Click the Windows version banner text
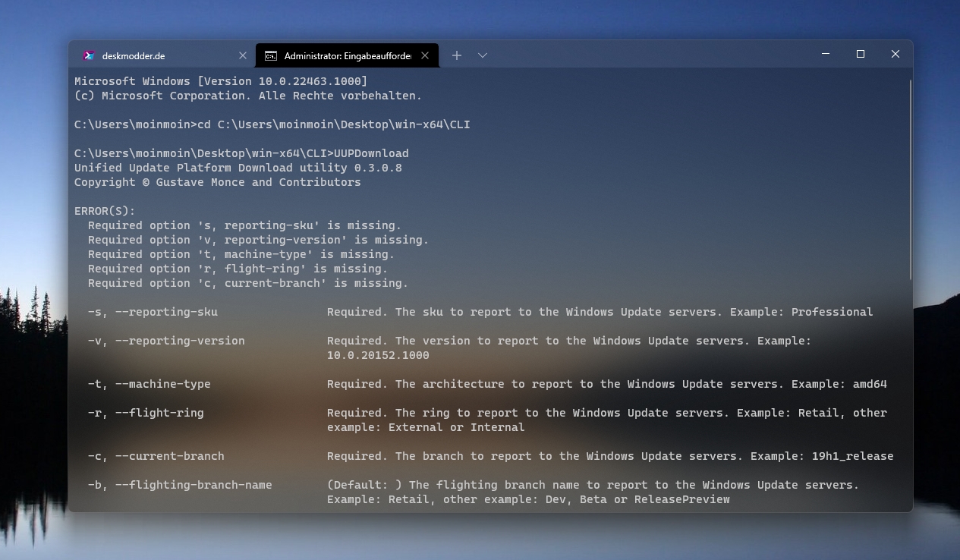The height and width of the screenshot is (560, 960). [x=220, y=80]
